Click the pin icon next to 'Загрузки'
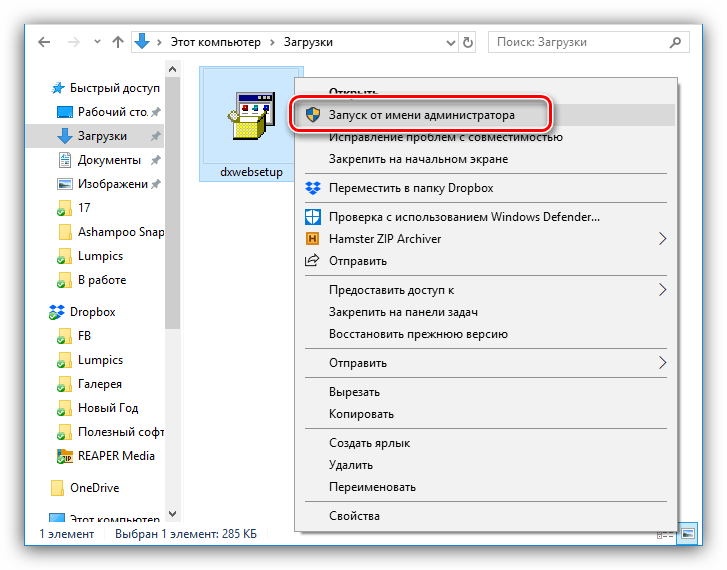The width and height of the screenshot is (727, 570). [156, 136]
